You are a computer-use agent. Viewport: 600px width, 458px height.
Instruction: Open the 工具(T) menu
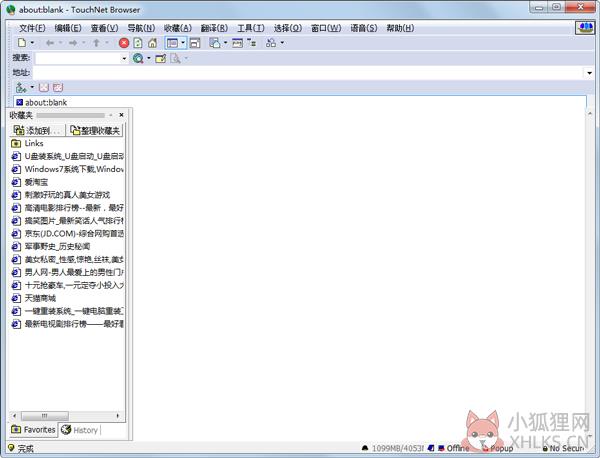[x=251, y=28]
